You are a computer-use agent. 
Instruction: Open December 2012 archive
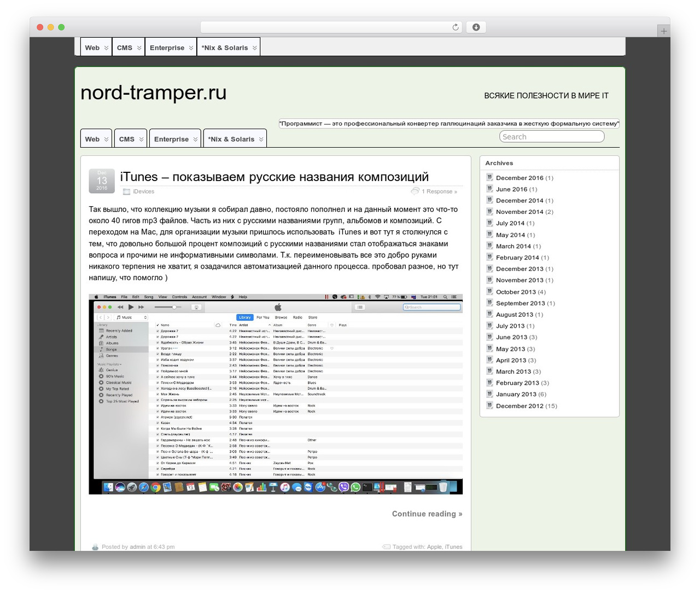[520, 406]
